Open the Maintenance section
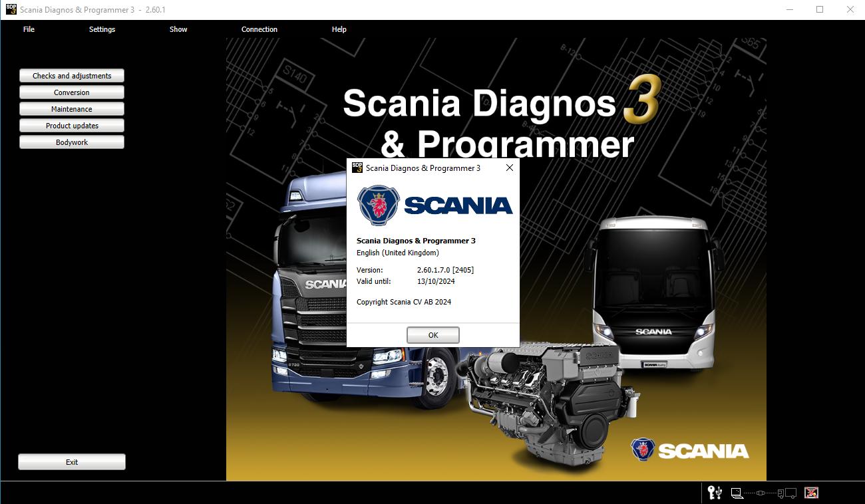The height and width of the screenshot is (504, 865). click(x=71, y=108)
